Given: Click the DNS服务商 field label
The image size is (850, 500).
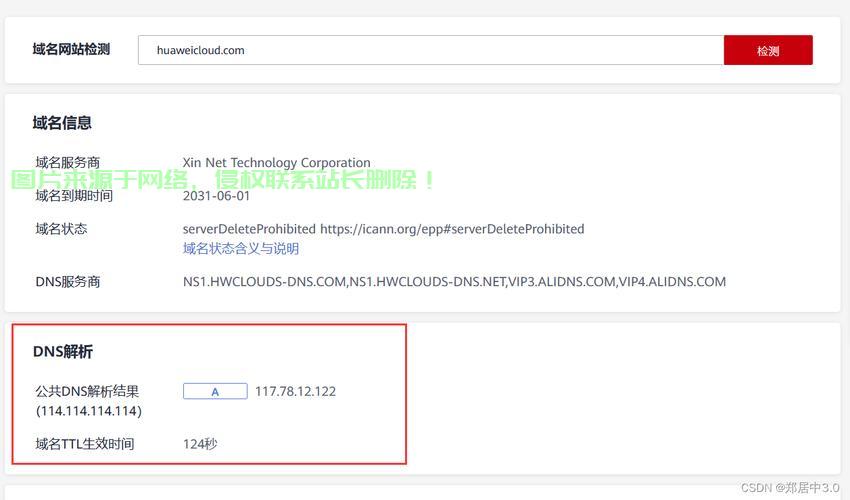Looking at the screenshot, I should point(67,282).
